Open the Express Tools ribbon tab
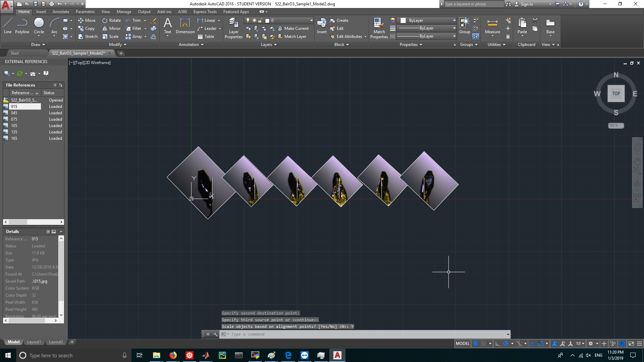The width and height of the screenshot is (644, 362). [205, 12]
